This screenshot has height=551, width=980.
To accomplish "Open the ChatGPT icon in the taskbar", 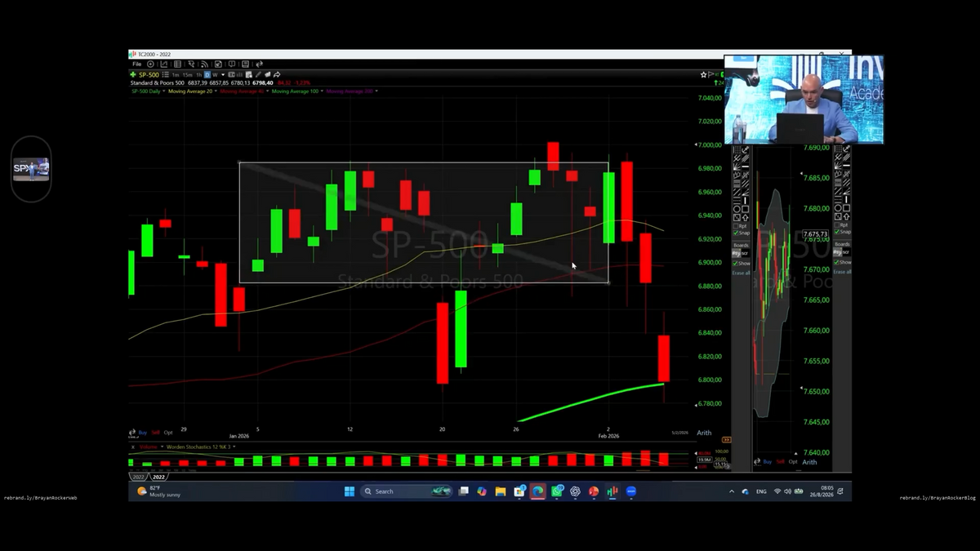I will (x=575, y=491).
